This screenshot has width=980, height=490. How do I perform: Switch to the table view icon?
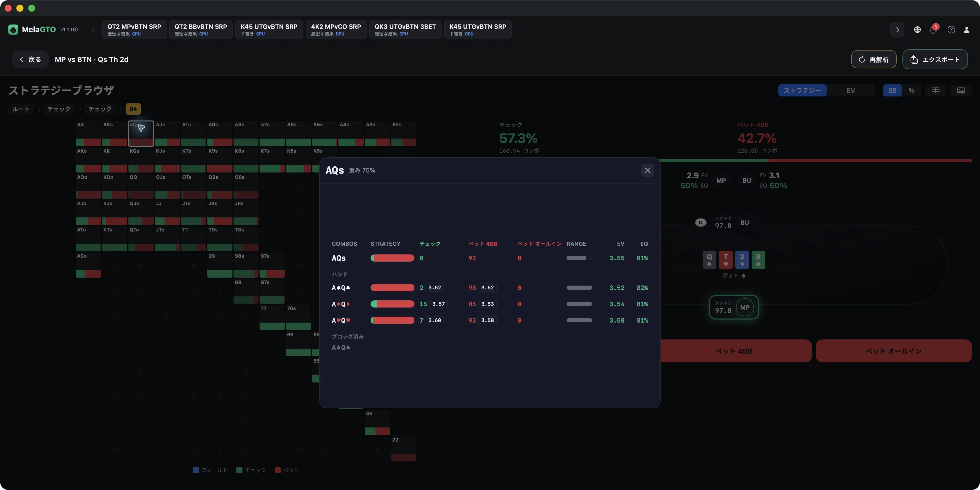[936, 91]
